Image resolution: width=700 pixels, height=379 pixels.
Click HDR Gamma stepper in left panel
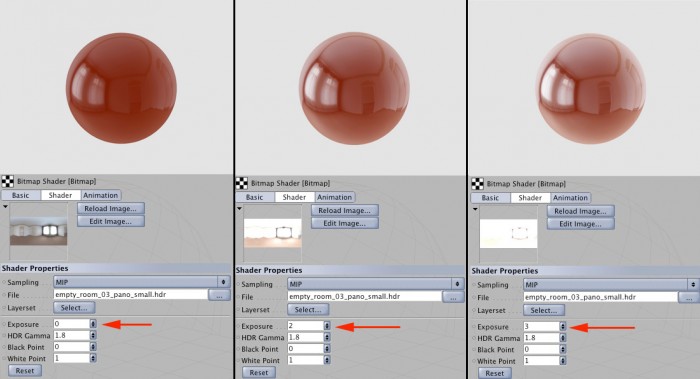click(93, 335)
